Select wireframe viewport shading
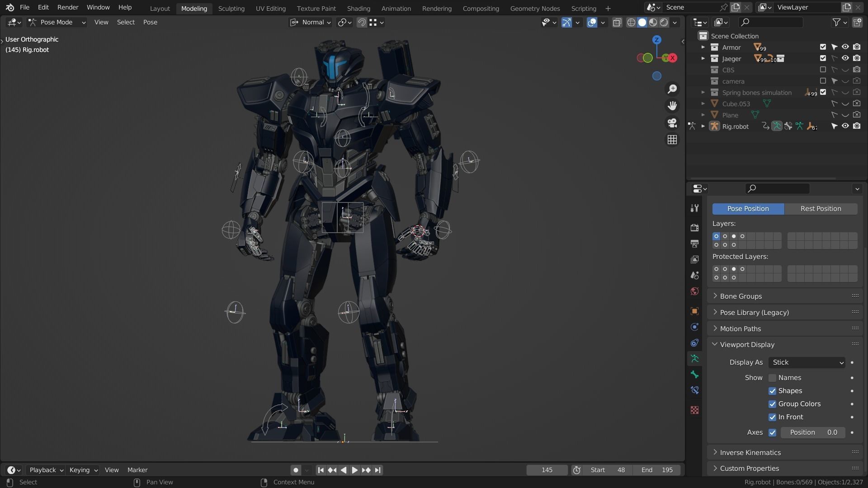This screenshot has width=868, height=488. click(631, 22)
